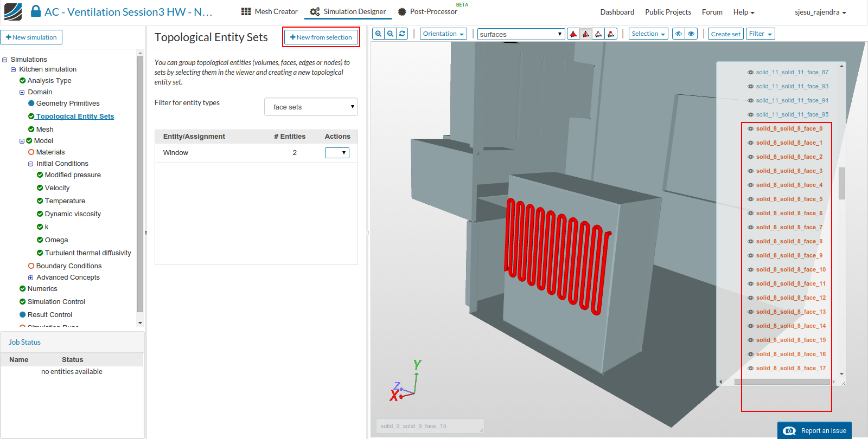Viewport: 868px width, 439px height.
Task: Select the solid volume pick mode icon
Action: pos(573,34)
